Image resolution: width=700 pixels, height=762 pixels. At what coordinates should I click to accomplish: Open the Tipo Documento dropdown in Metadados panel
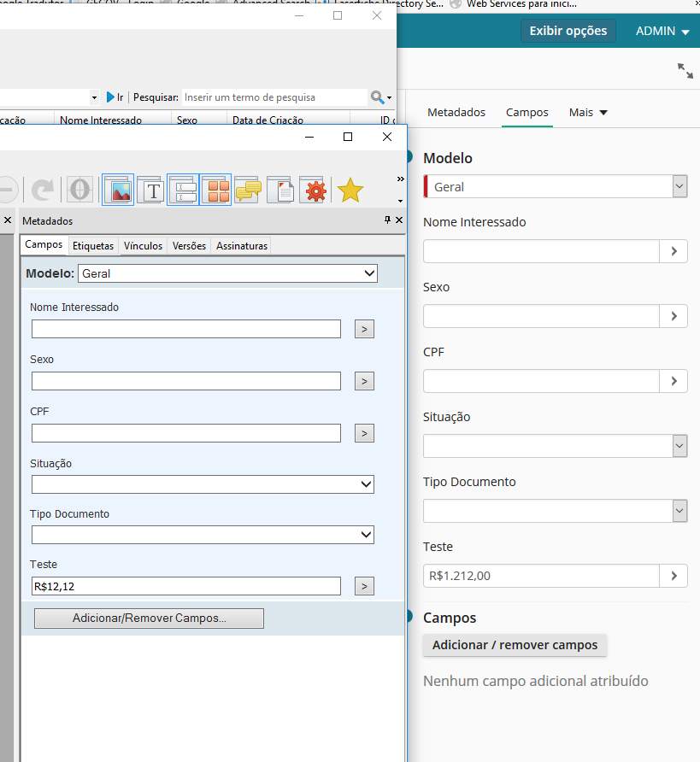click(203, 535)
